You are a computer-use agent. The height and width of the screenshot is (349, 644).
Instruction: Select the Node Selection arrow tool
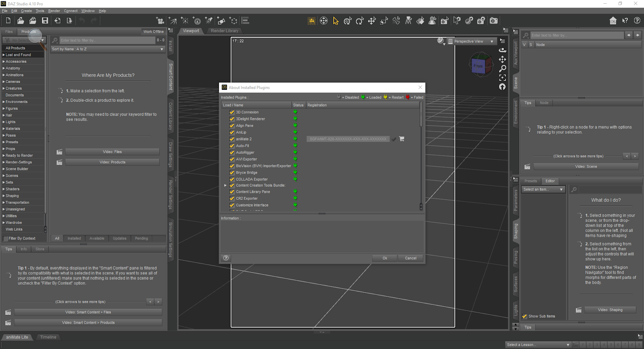336,21
